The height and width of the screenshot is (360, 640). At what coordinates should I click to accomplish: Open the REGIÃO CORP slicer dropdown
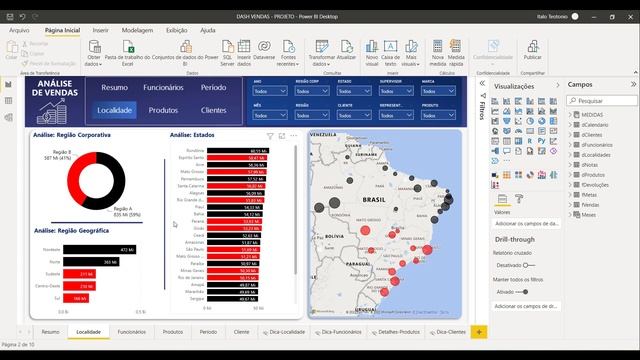tap(312, 91)
